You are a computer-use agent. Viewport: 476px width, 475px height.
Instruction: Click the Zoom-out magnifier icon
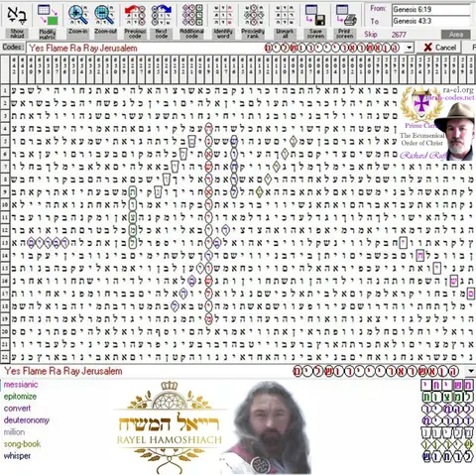pos(105,15)
